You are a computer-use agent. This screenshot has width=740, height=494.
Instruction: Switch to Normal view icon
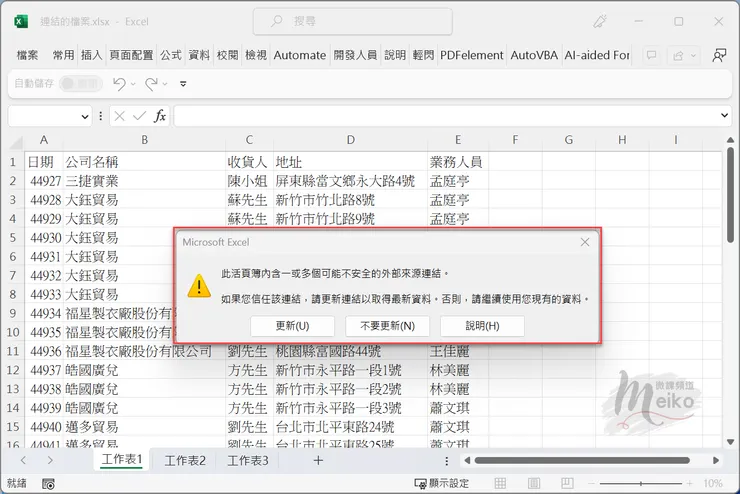[500, 483]
